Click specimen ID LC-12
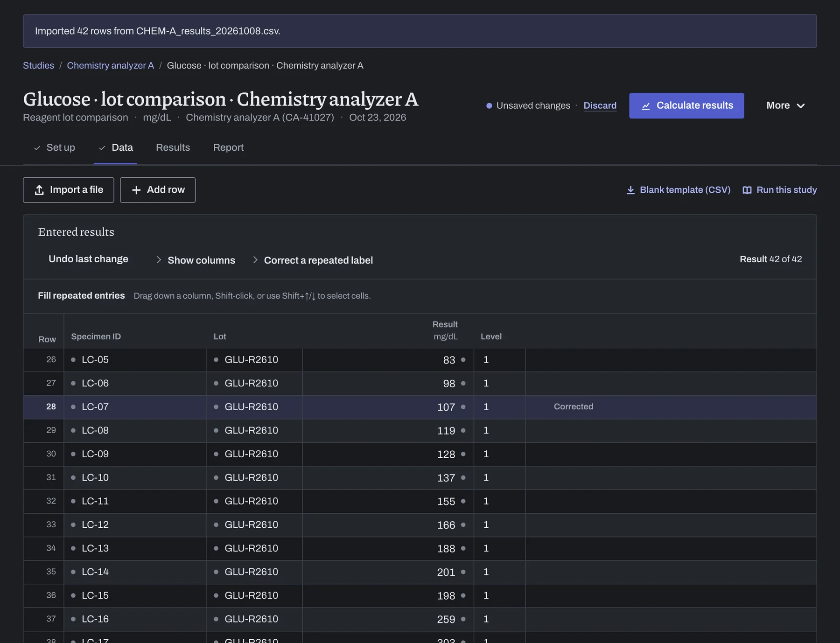Viewport: 840px width, 643px height. [135, 524]
